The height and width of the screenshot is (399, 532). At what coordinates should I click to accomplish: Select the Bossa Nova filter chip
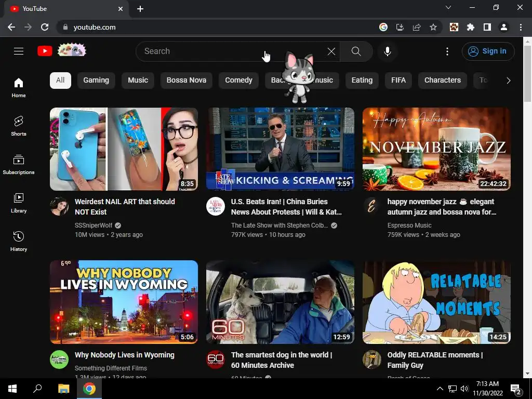[187, 81]
